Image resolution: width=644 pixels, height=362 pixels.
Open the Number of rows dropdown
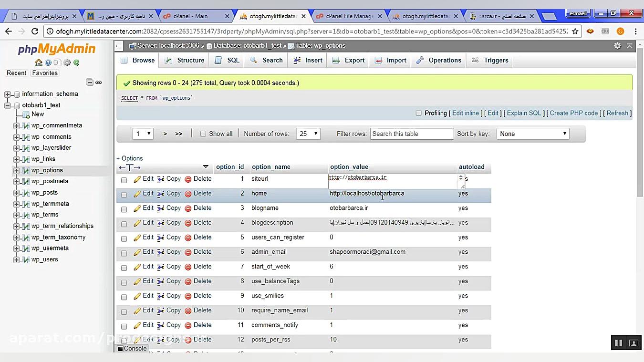pos(308,134)
